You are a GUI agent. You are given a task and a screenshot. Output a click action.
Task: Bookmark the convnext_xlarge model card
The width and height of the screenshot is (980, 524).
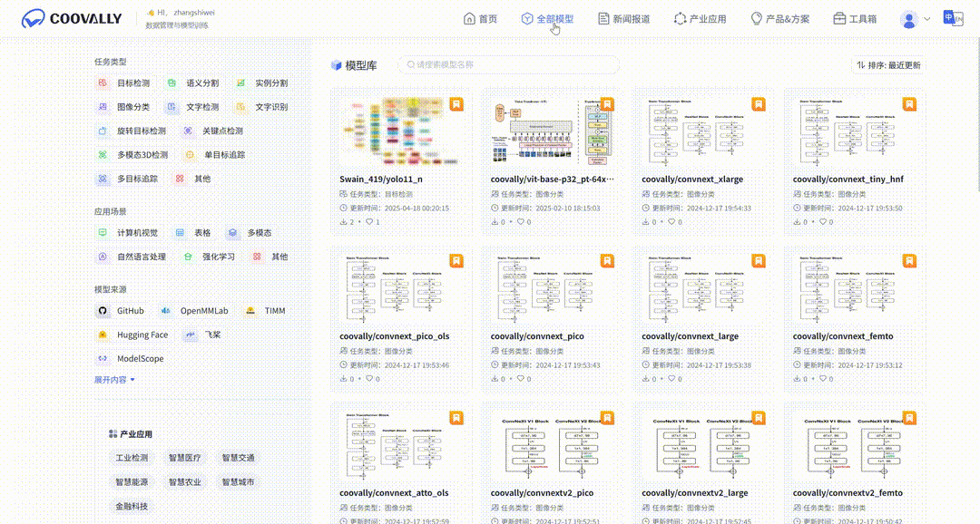(x=759, y=103)
